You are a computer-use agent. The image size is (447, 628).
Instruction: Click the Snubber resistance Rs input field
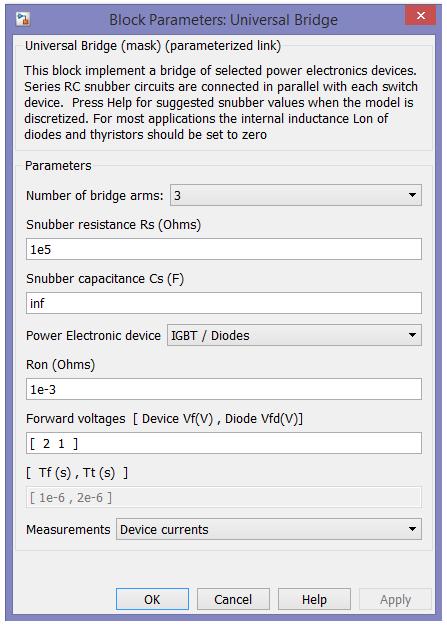point(224,249)
